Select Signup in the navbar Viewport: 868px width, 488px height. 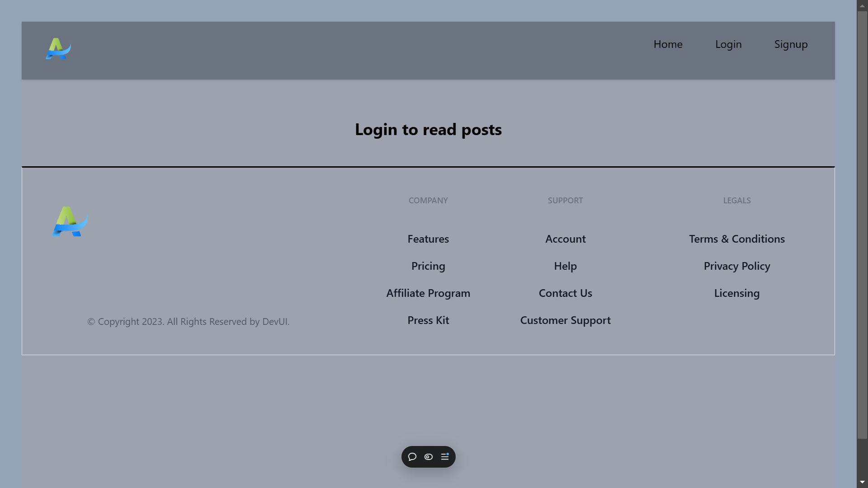(x=791, y=44)
